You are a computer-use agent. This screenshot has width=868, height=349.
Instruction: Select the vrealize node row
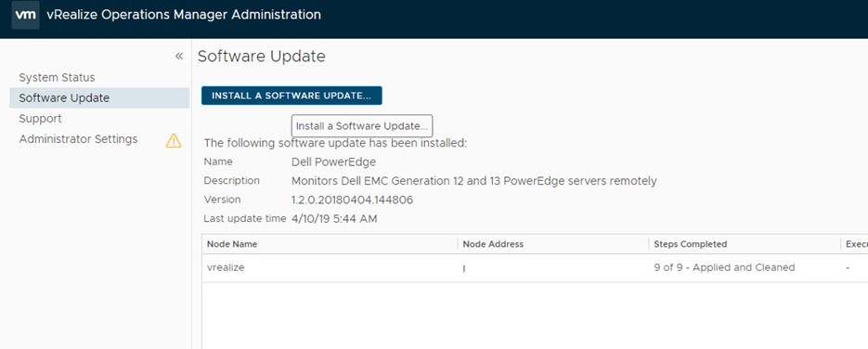pos(535,268)
